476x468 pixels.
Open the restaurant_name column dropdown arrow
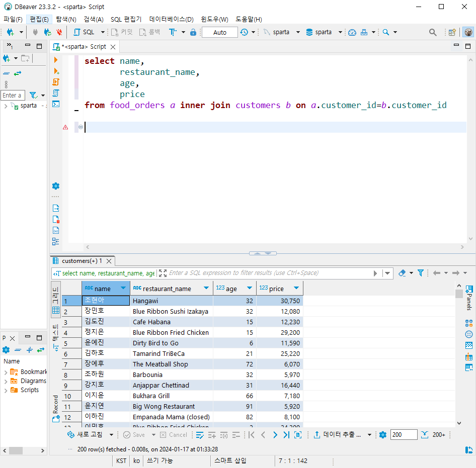point(206,288)
